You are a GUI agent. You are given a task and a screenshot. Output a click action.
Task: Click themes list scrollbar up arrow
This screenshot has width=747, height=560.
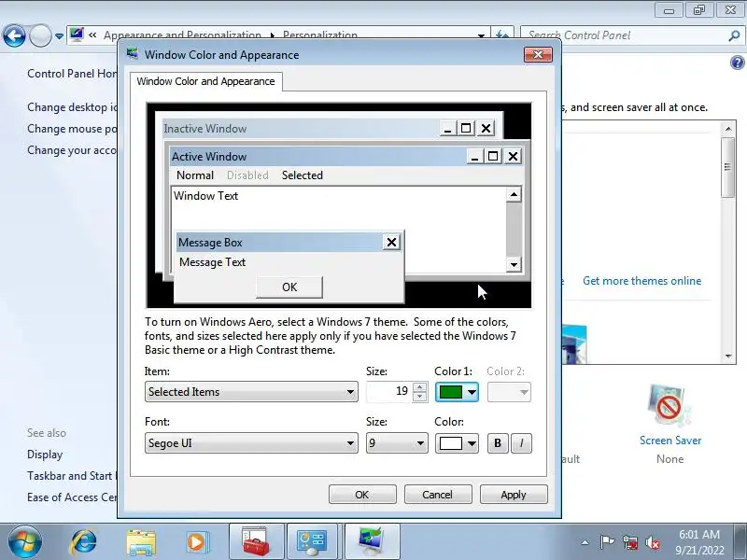coord(728,129)
